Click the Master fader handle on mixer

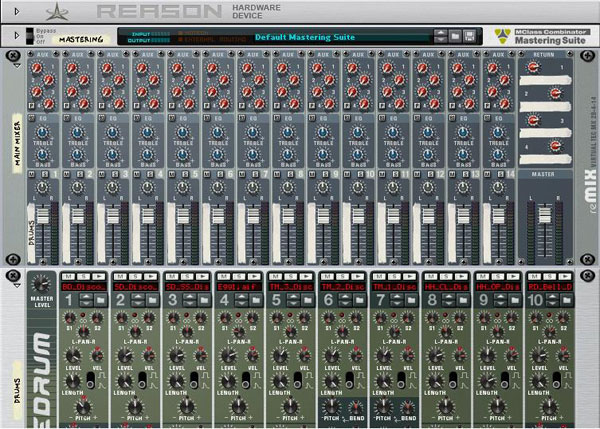tap(545, 214)
